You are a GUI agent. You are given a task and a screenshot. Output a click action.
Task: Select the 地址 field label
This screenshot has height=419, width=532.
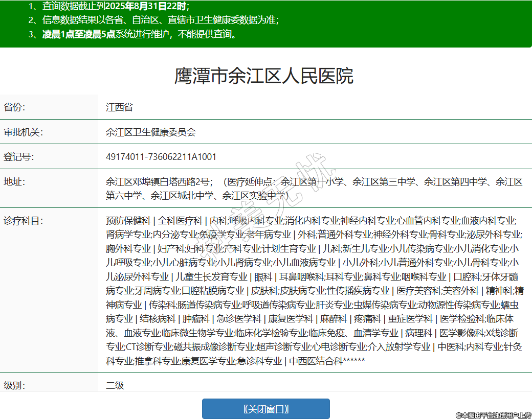(x=14, y=182)
